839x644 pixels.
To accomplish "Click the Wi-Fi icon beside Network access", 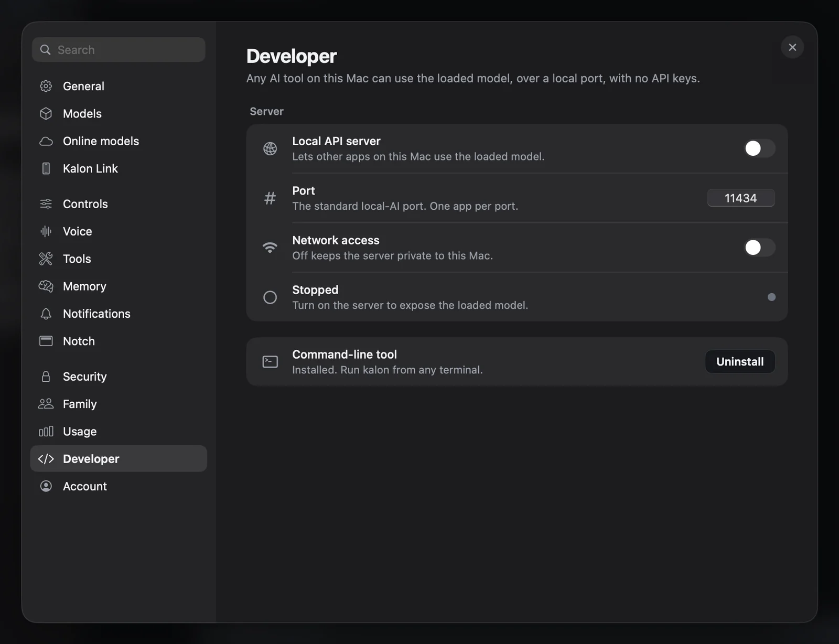I will [270, 248].
